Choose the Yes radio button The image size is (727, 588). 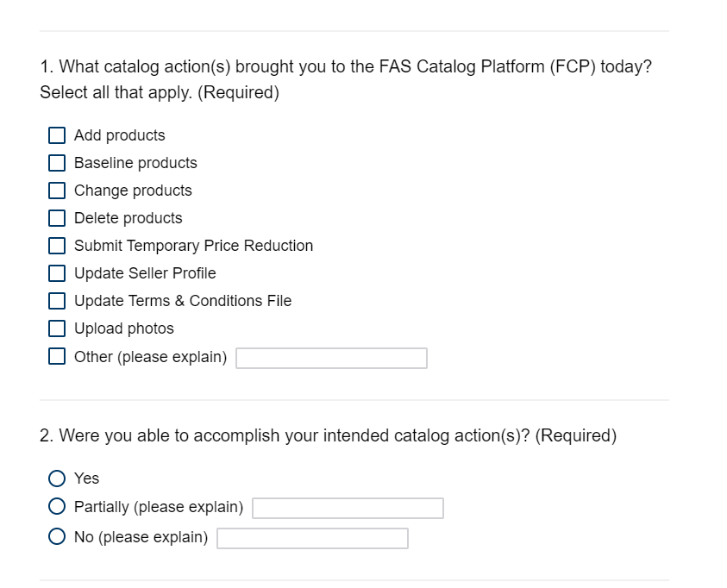coord(57,479)
